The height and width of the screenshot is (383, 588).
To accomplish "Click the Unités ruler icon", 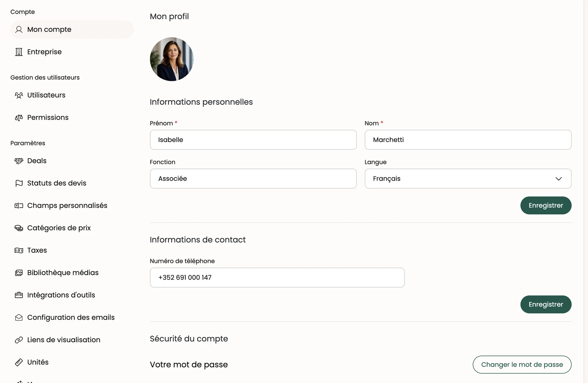I will tap(19, 362).
